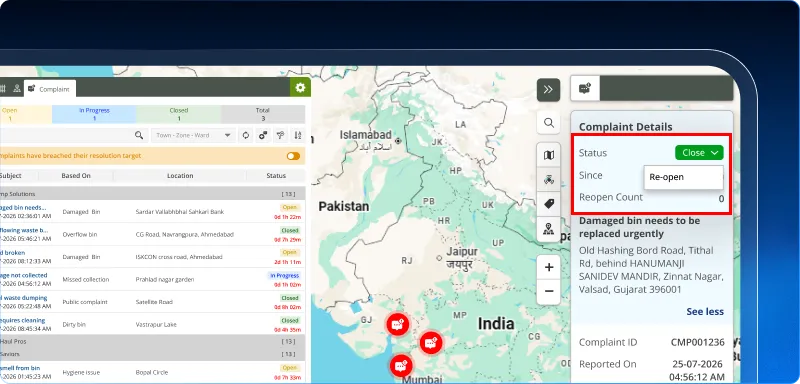Click the See less link
Image resolution: width=800 pixels, height=384 pixels.
[705, 312]
